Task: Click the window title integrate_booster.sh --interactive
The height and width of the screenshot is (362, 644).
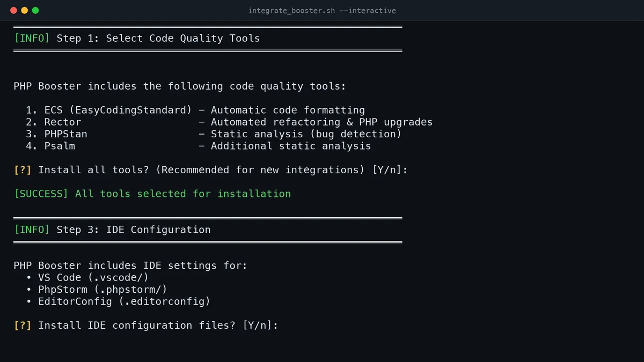Action: [322, 11]
